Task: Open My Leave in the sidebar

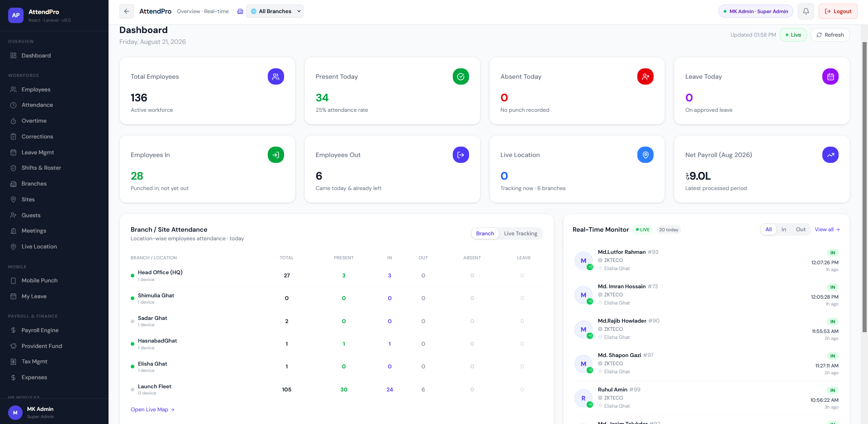Action: click(x=54, y=296)
